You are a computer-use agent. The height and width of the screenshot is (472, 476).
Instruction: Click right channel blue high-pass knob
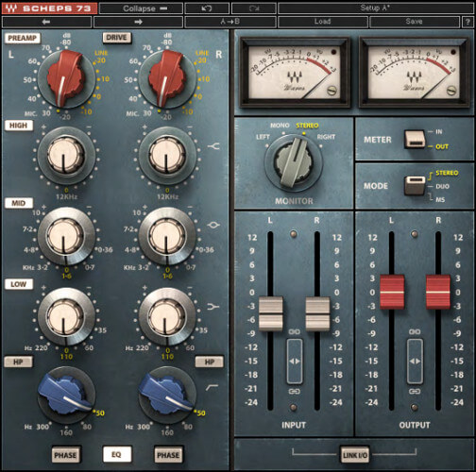tap(167, 394)
